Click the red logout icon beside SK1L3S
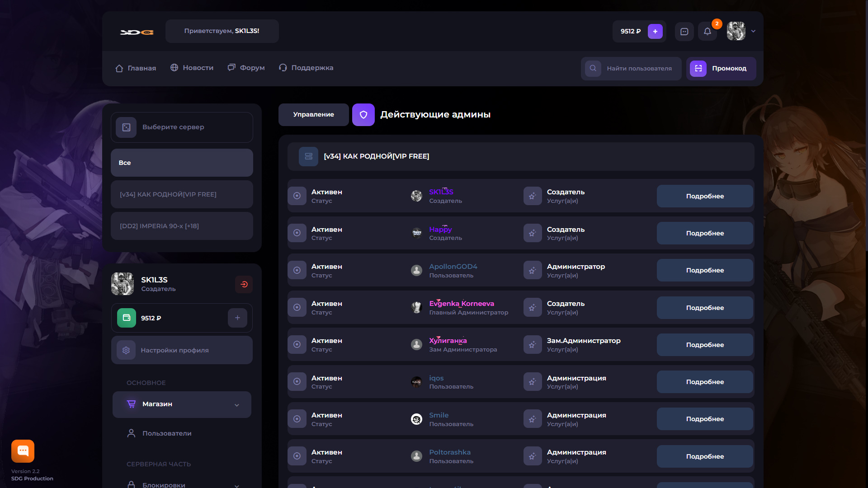Image resolution: width=868 pixels, height=488 pixels. click(244, 284)
